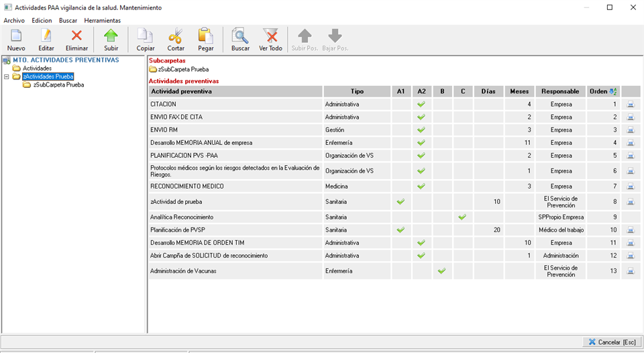Collapse MTO. ACTIVIDADES PREVENTIVAS root node
This screenshot has width=644, height=353.
click(7, 60)
